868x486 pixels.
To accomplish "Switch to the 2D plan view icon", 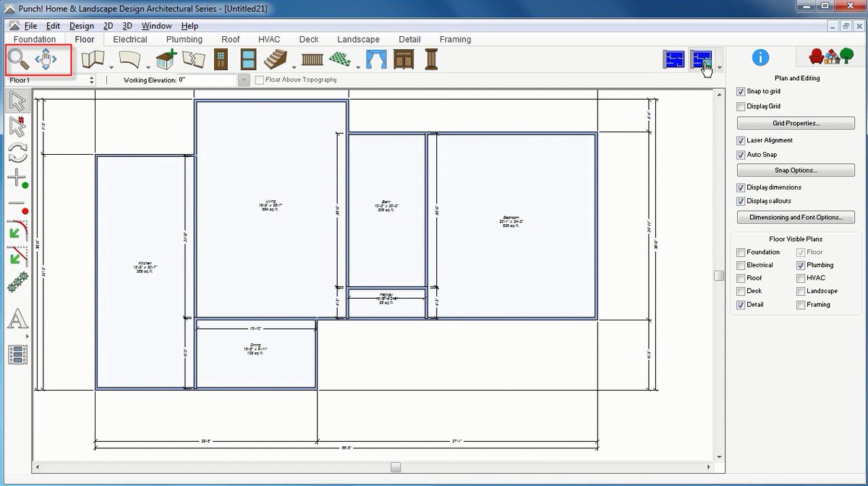I will coord(674,59).
